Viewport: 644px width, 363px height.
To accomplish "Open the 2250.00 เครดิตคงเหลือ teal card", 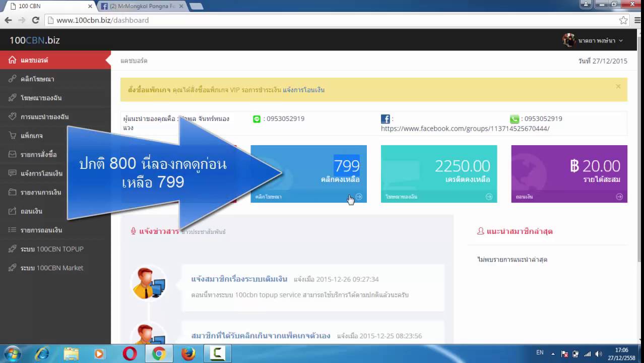I will pos(439,174).
